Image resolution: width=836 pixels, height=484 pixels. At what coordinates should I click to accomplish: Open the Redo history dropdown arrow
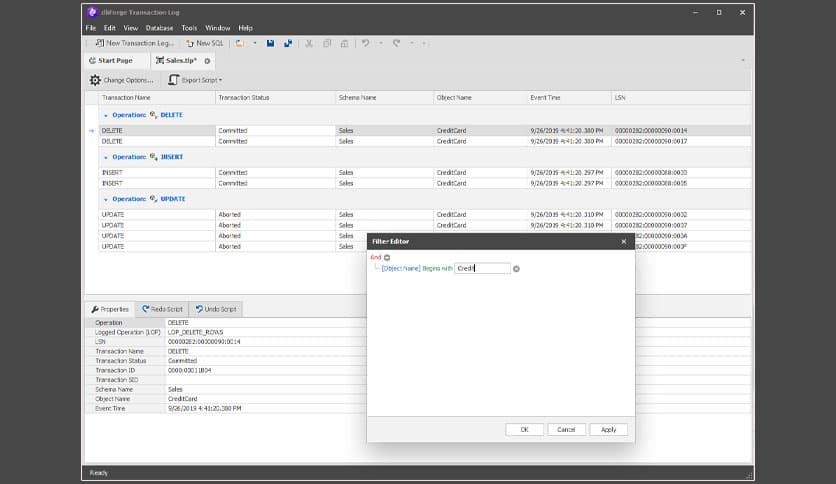coord(412,43)
